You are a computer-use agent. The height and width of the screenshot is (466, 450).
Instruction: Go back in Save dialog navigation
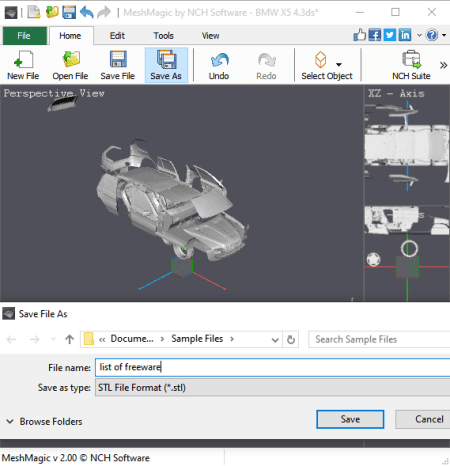coord(11,339)
